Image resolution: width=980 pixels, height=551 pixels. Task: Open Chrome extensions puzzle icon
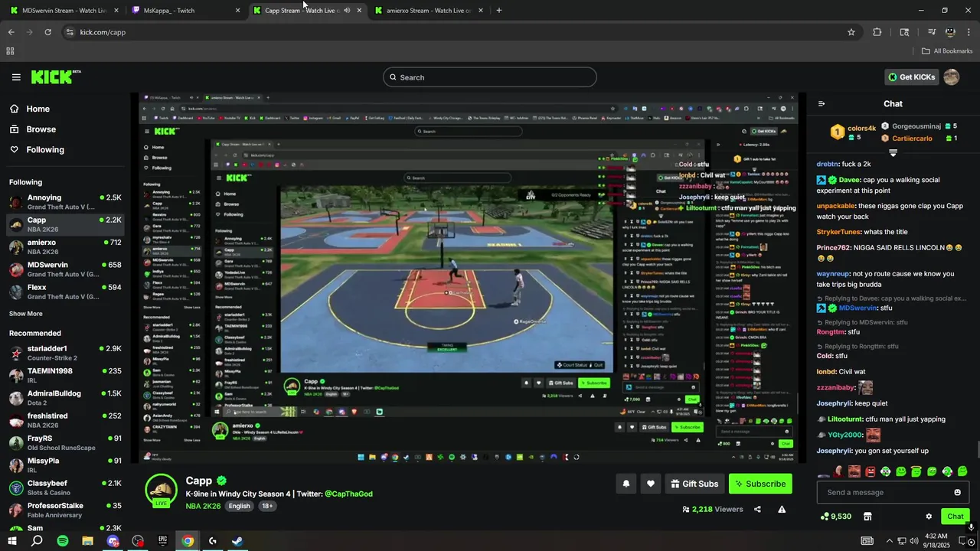click(x=877, y=32)
